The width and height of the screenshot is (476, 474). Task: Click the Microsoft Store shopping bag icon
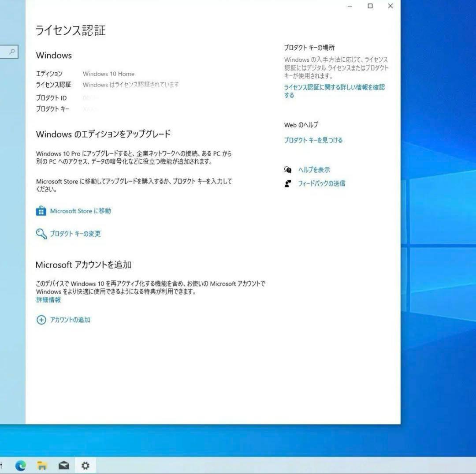pyautogui.click(x=41, y=211)
